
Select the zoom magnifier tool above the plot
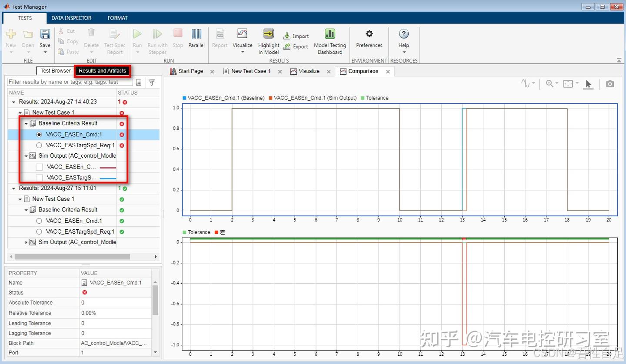pyautogui.click(x=549, y=83)
